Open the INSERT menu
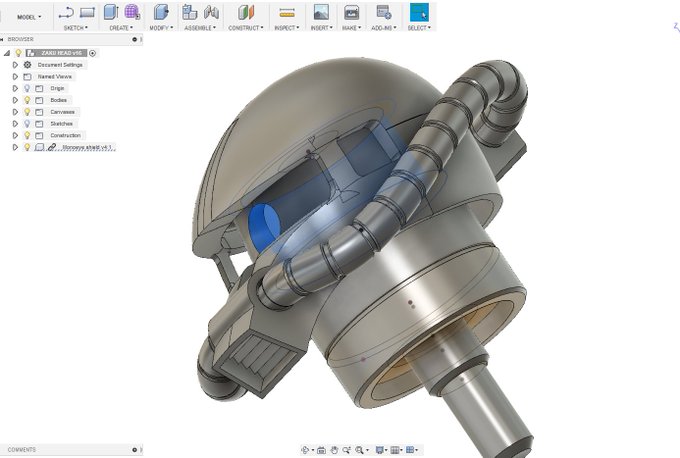This screenshot has height=458, width=680. (321, 28)
